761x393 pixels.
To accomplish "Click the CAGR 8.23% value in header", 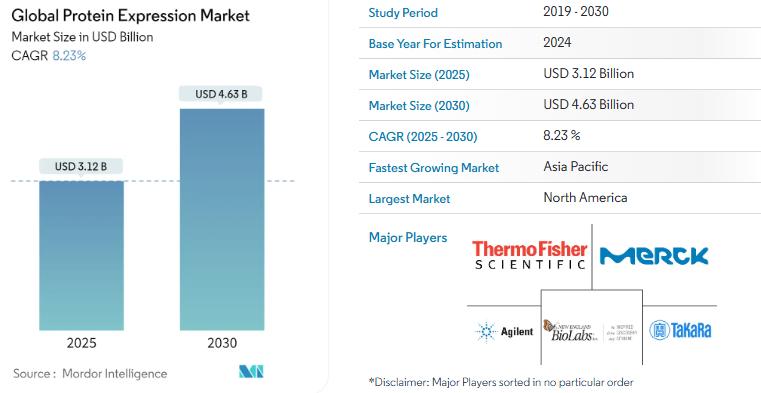I will point(69,56).
